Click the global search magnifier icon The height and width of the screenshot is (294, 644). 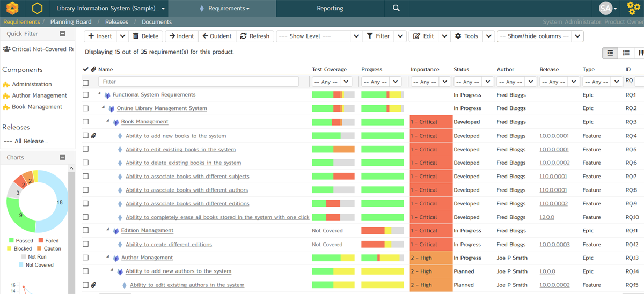pyautogui.click(x=396, y=9)
